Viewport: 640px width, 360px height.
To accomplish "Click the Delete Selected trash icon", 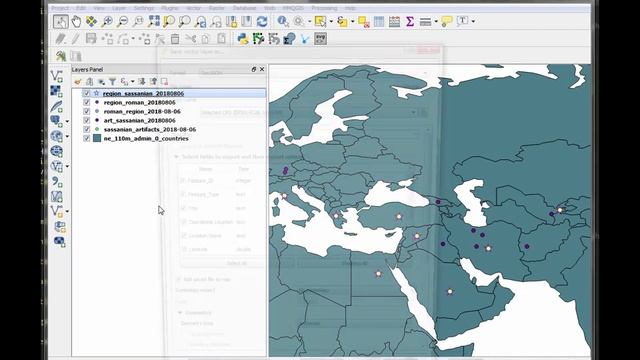I will coord(175,39).
